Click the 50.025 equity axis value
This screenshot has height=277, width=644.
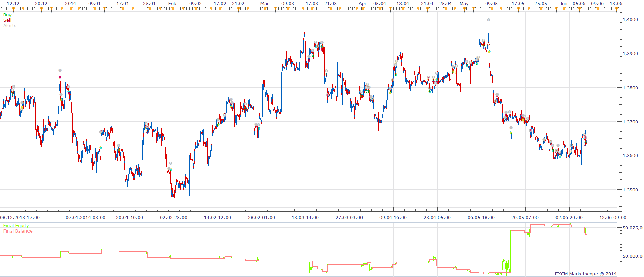(633, 228)
